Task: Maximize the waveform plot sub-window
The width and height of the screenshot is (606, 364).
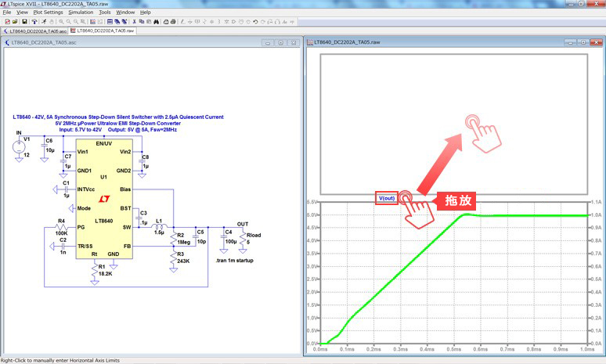Action: tap(583, 41)
